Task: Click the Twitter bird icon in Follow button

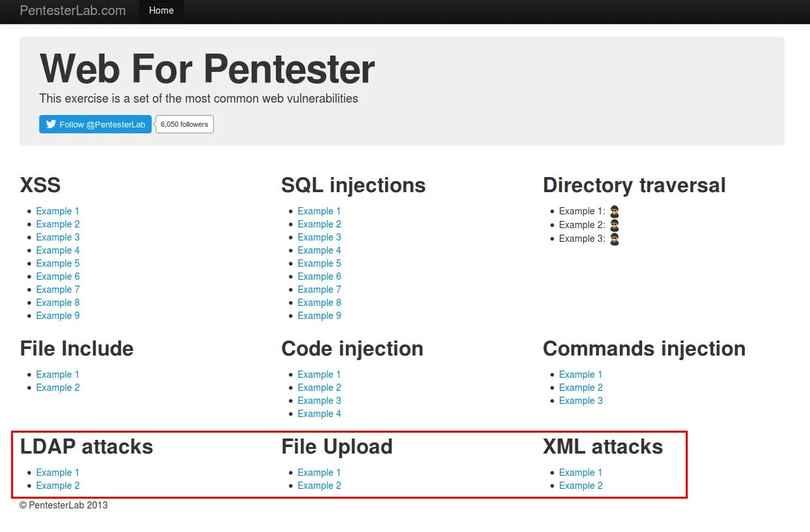Action: [50, 124]
